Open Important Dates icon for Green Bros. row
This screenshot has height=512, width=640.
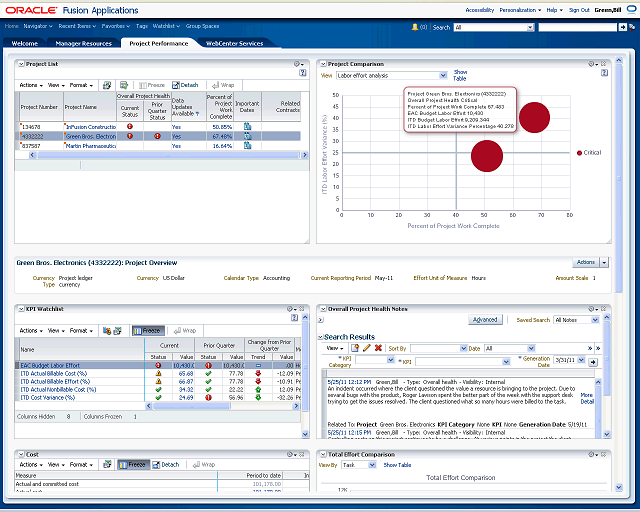point(247,136)
